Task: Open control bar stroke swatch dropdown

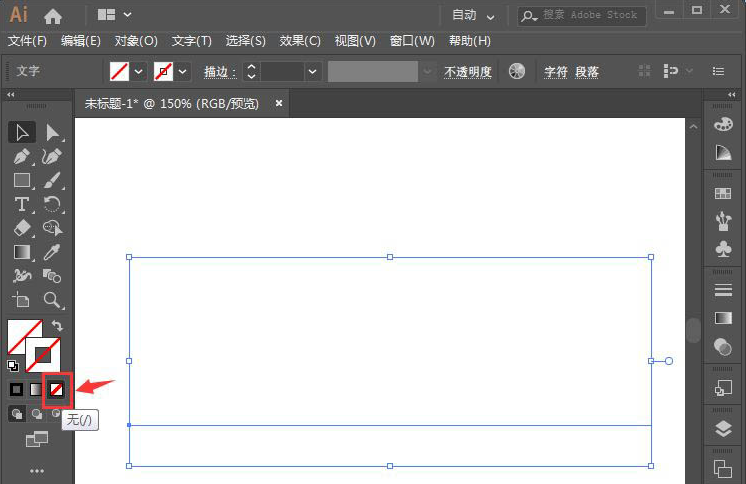Action: [x=183, y=72]
